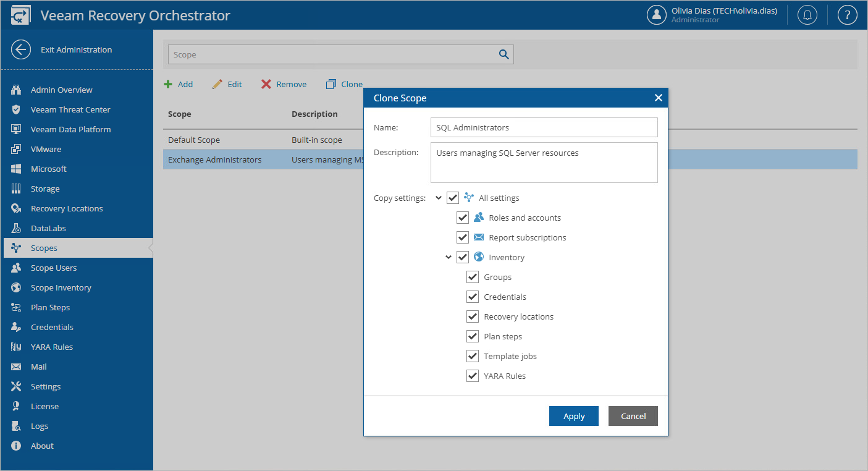The width and height of the screenshot is (868, 471).
Task: Open the Logs section label
Action: (x=40, y=426)
